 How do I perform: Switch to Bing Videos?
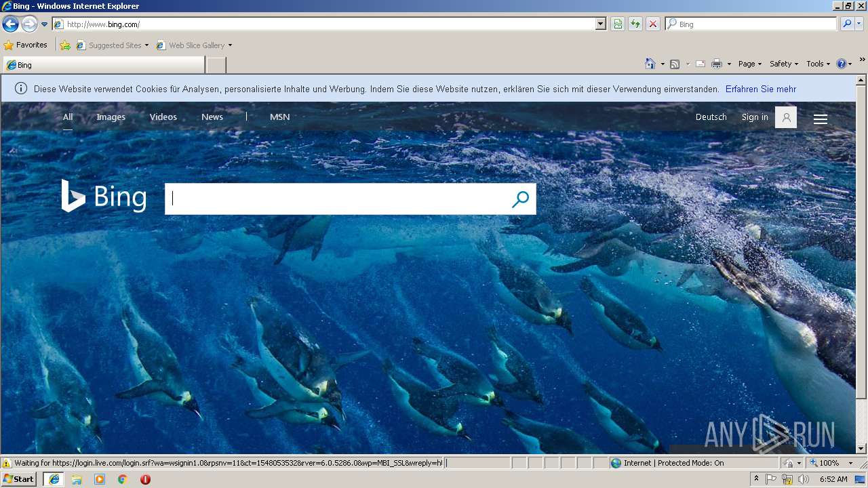tap(163, 117)
